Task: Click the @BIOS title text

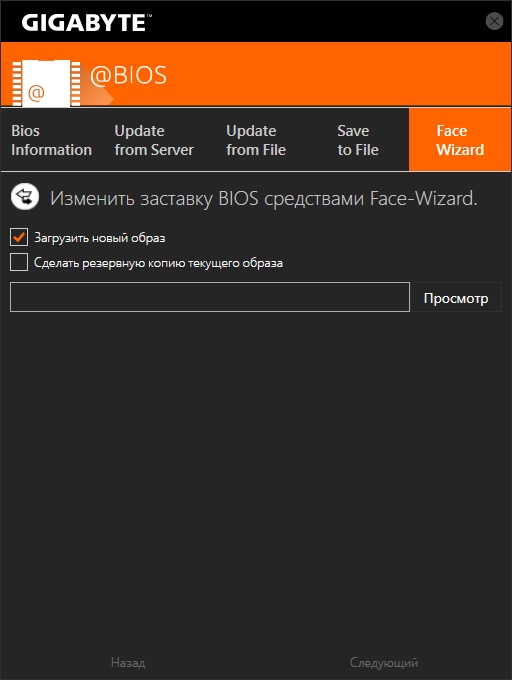Action: pos(128,75)
